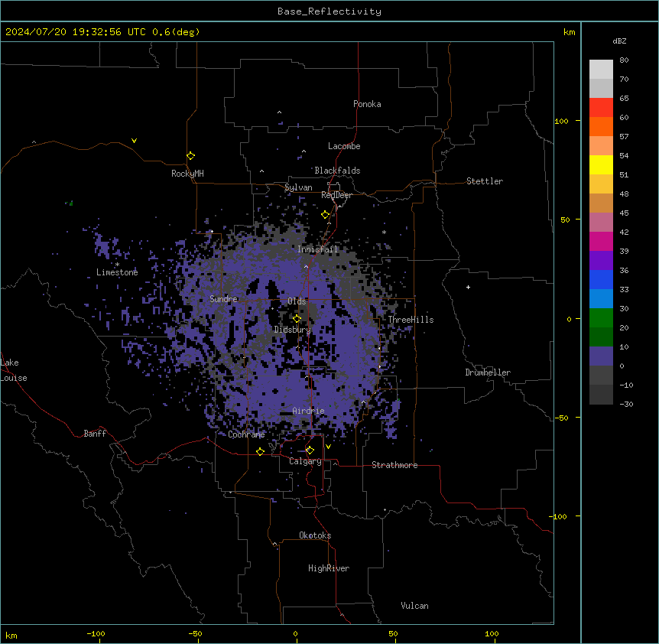Click the RedDeer city label
The image size is (659, 644).
point(336,195)
